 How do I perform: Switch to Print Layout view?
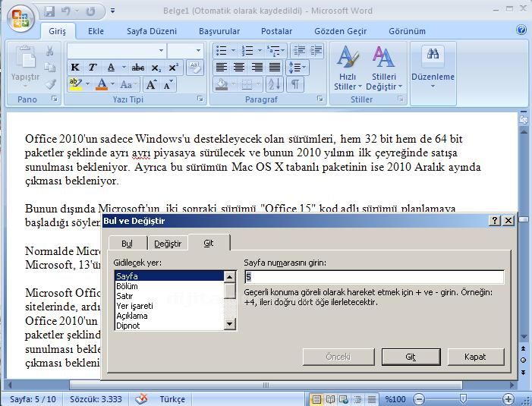(x=316, y=399)
